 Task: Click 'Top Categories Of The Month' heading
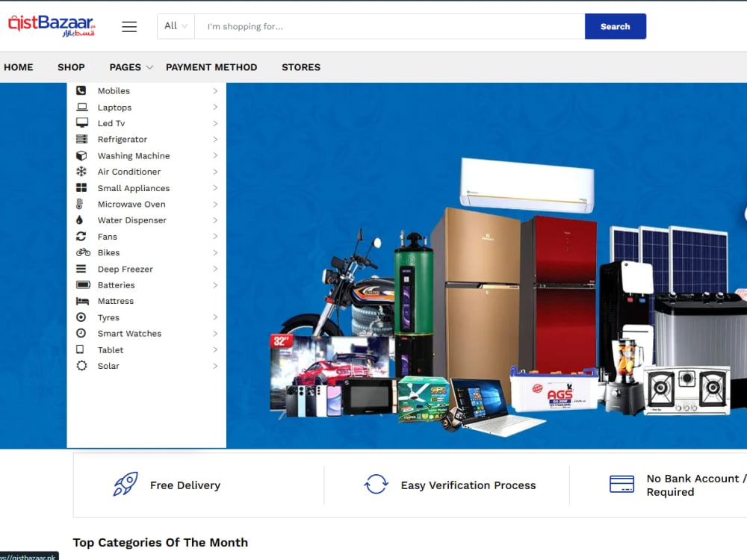pyautogui.click(x=161, y=542)
